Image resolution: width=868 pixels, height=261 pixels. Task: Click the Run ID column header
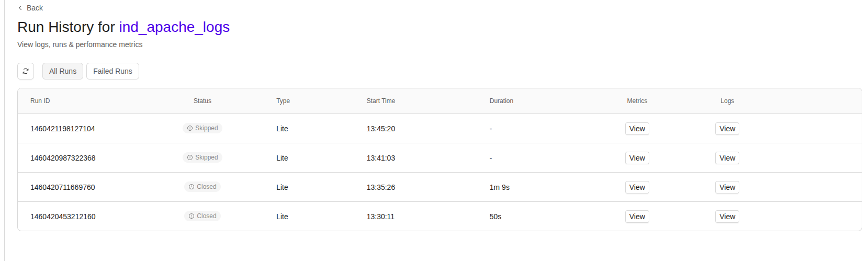[x=40, y=101]
